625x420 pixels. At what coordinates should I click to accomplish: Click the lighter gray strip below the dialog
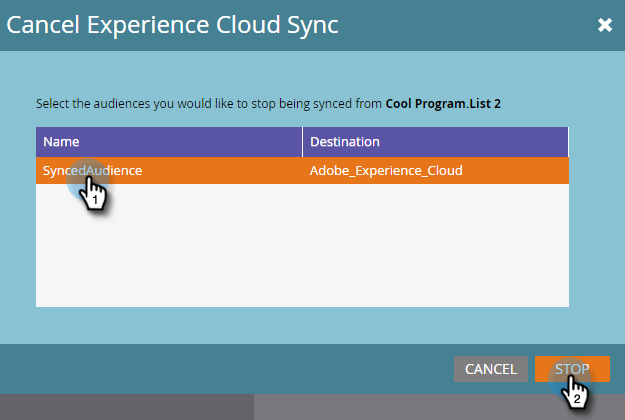click(x=400, y=407)
